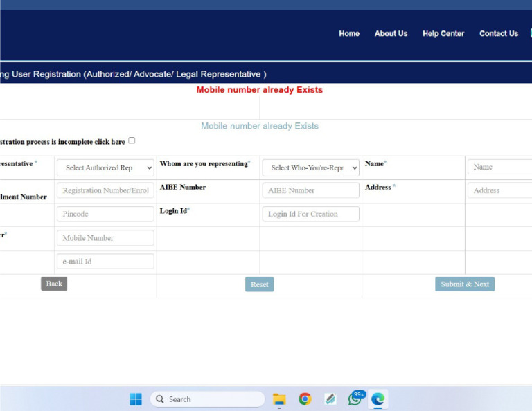Image resolution: width=532 pixels, height=411 pixels.
Task: Click Submit & Next button
Action: coord(465,284)
